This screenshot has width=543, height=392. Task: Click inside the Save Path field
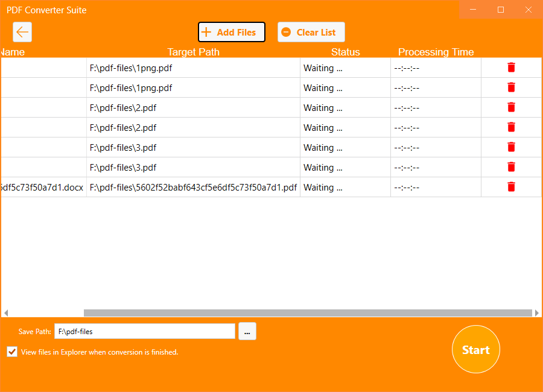(x=145, y=330)
